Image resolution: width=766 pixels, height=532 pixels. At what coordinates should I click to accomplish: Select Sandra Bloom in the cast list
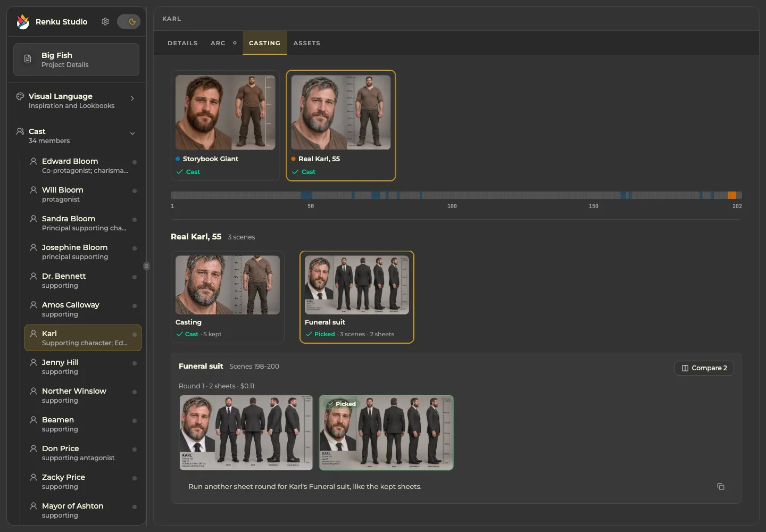click(x=83, y=223)
